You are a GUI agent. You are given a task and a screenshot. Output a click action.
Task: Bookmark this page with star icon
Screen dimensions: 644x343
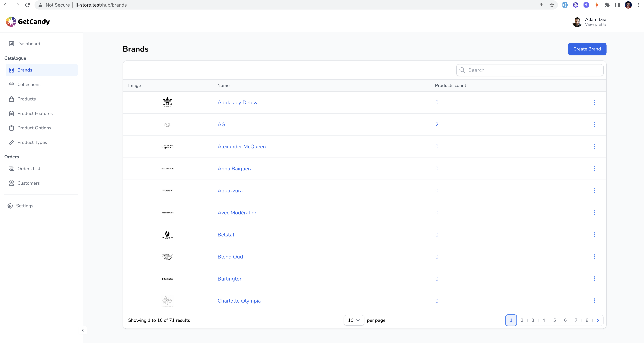pos(552,5)
